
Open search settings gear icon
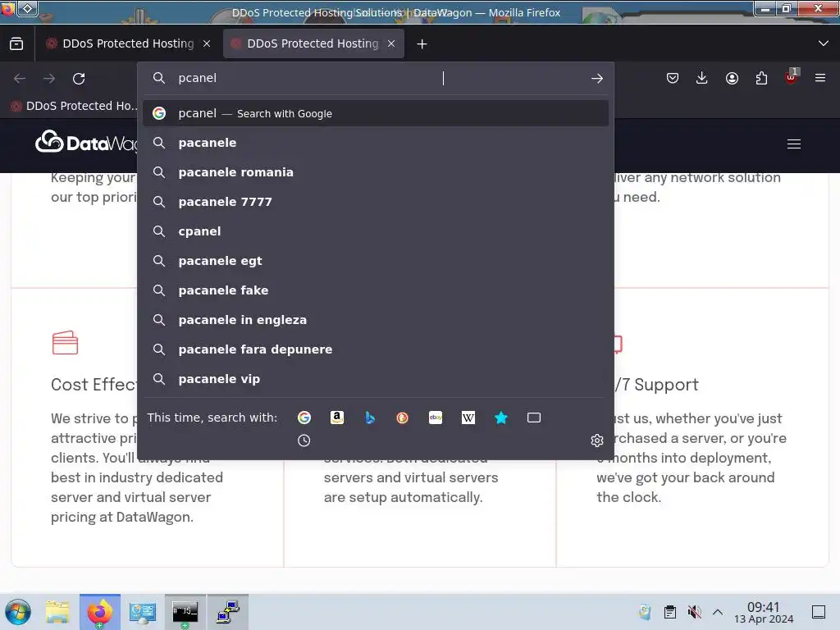pyautogui.click(x=597, y=441)
